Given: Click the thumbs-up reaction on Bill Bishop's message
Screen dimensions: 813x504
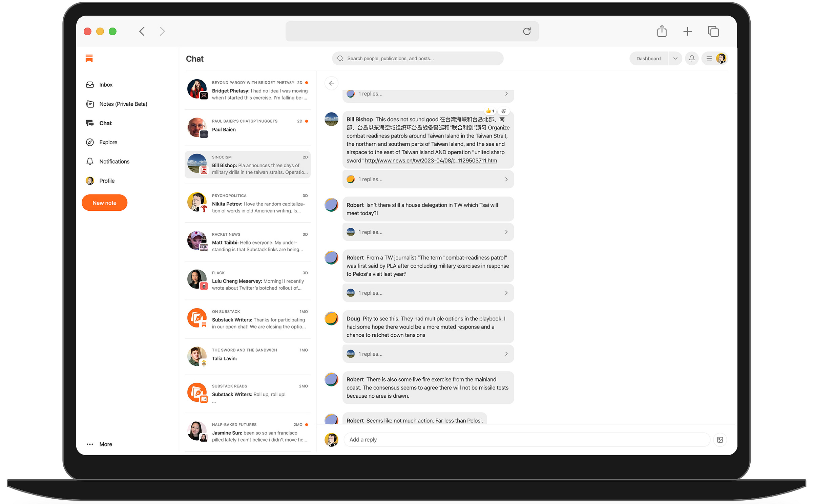Looking at the screenshot, I should click(490, 111).
